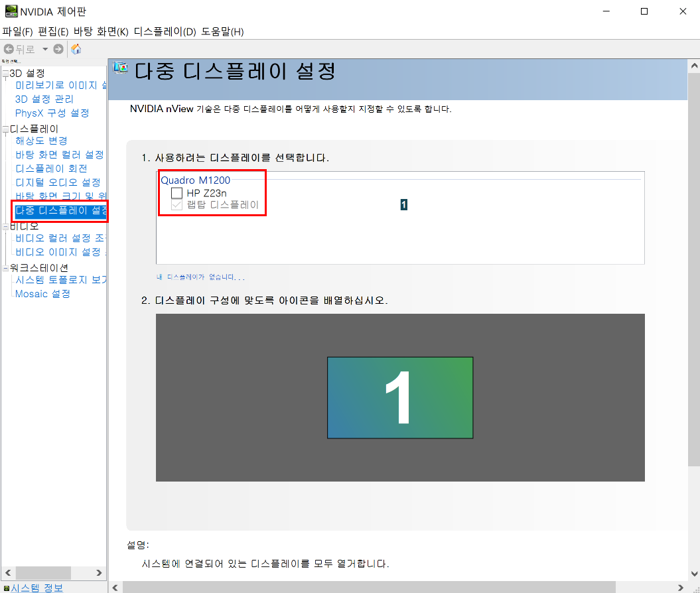This screenshot has width=700, height=593.
Task: Click sidebar horizontal scrollbar left arrow
Action: tap(8, 572)
